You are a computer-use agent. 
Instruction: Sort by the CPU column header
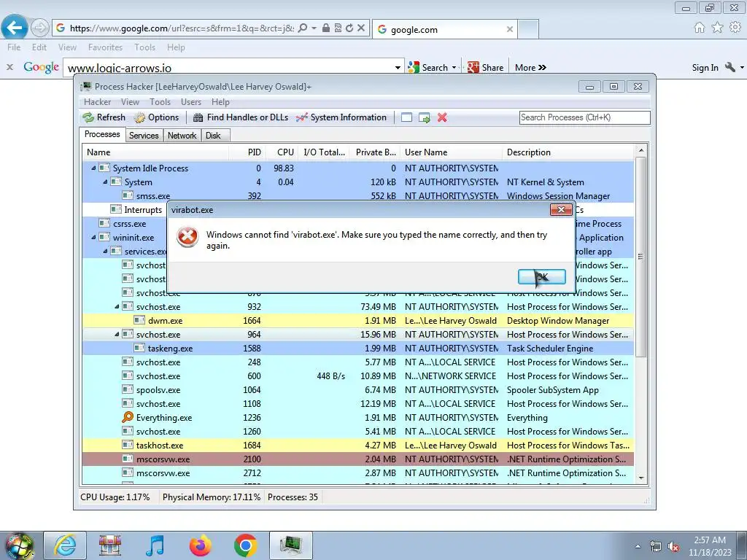[x=285, y=152]
